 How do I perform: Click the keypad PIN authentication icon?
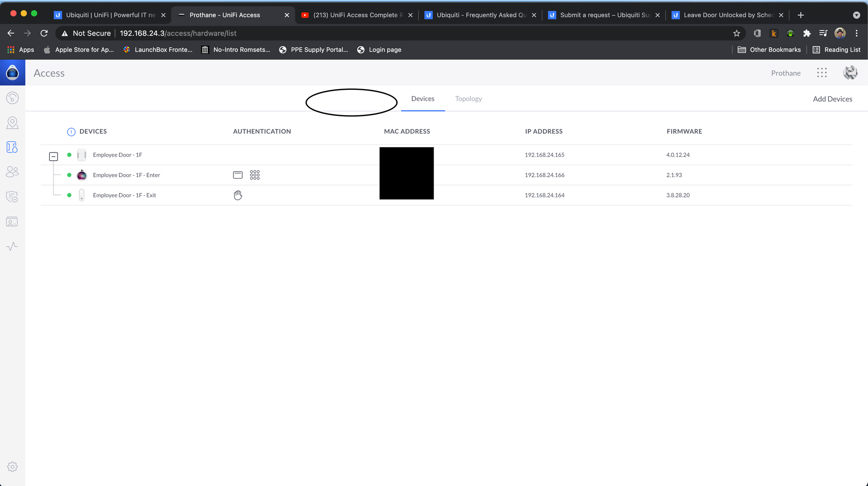click(x=255, y=175)
